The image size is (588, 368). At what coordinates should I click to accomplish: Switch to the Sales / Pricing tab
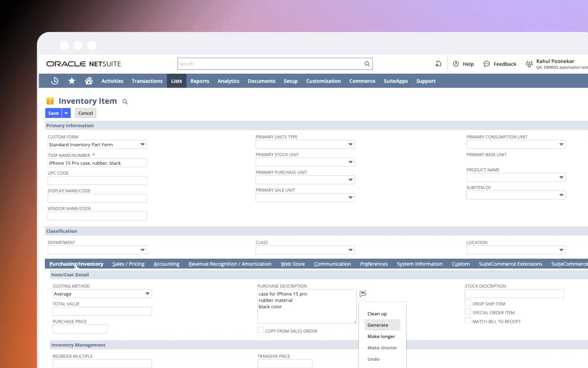tap(128, 264)
